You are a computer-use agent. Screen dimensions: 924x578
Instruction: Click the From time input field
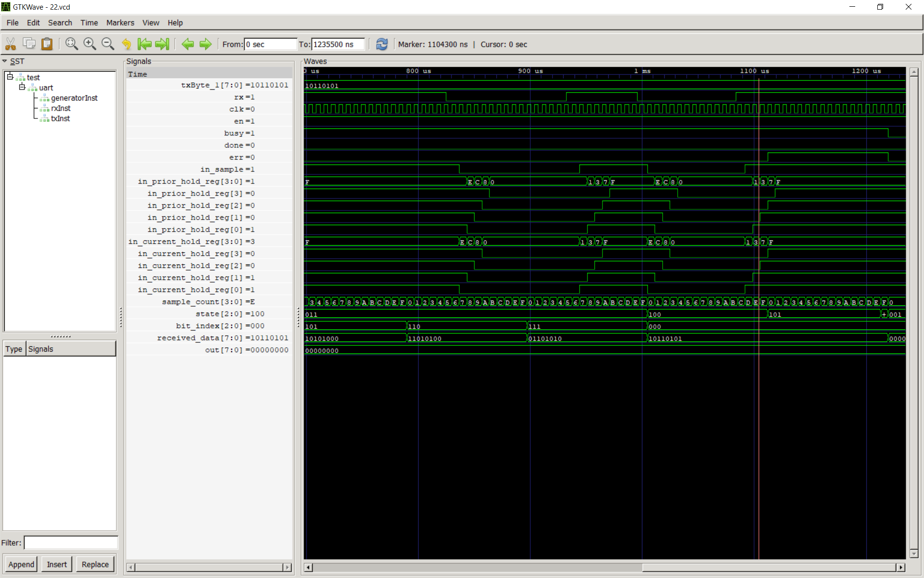(x=270, y=44)
